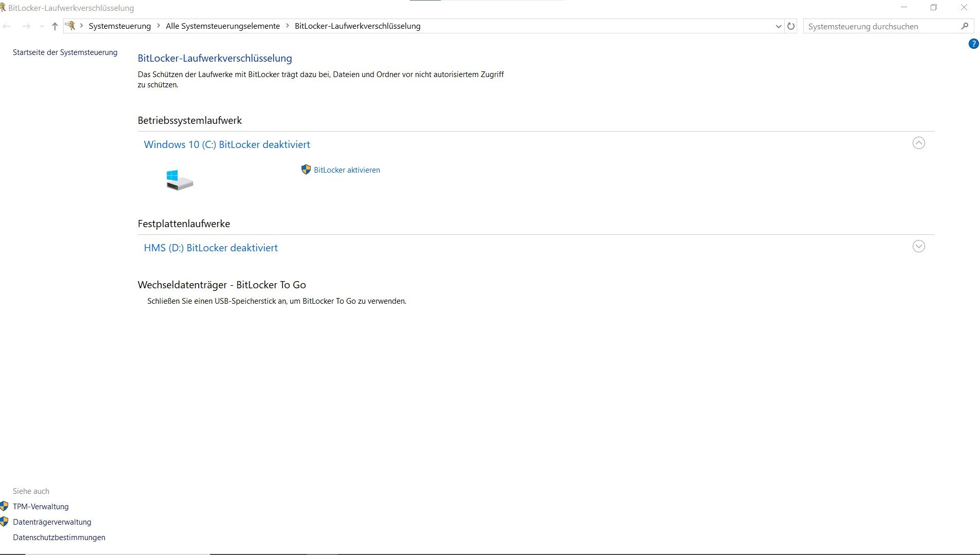Click the shield icon beside BitLocker aktivieren
This screenshot has width=980, height=555.
[x=306, y=170]
